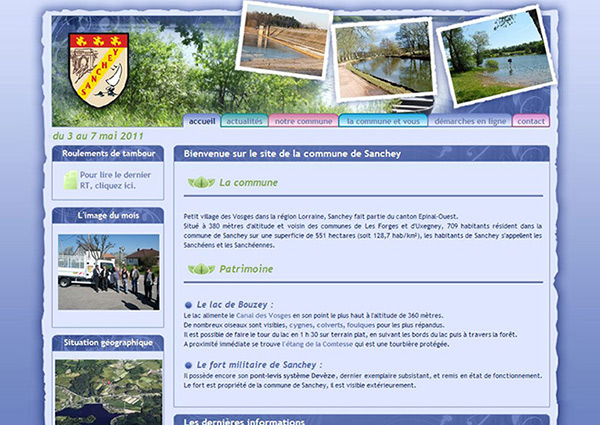Switch to the accueil tab

(x=202, y=121)
